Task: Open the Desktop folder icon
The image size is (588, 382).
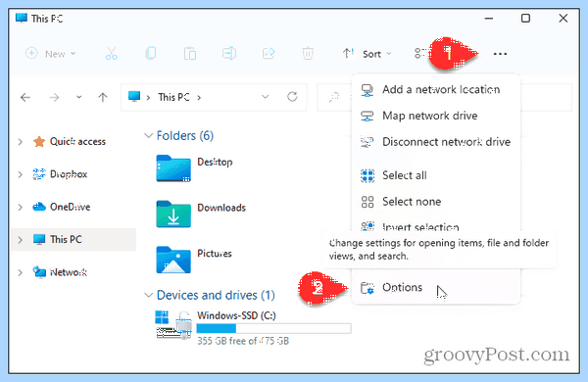Action: (x=173, y=168)
